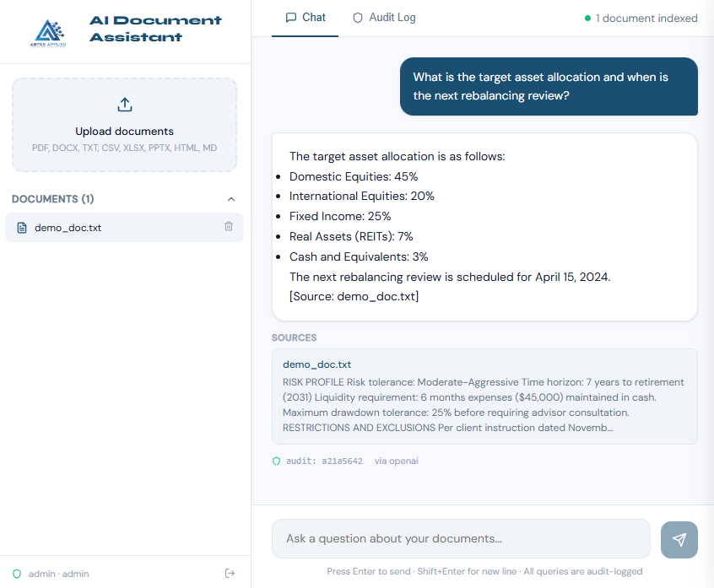Image resolution: width=714 pixels, height=588 pixels.
Task: Click the upload arrow icon
Action: (125, 105)
